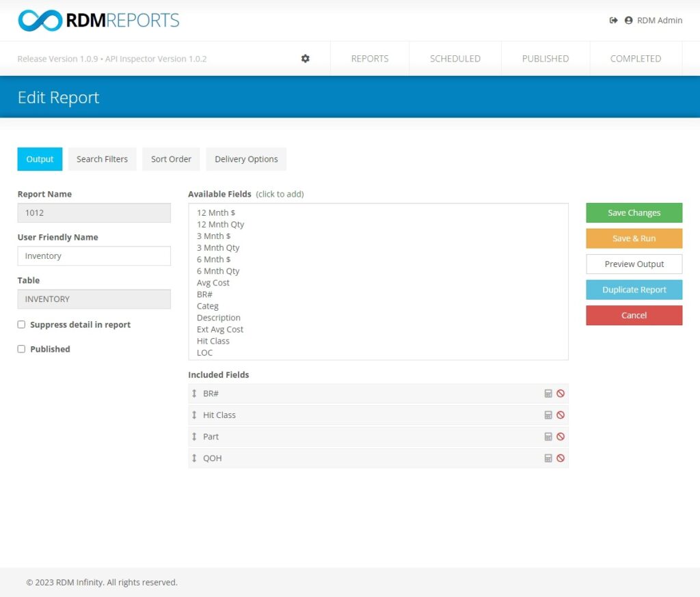Open the Delivery Options tab

click(246, 159)
